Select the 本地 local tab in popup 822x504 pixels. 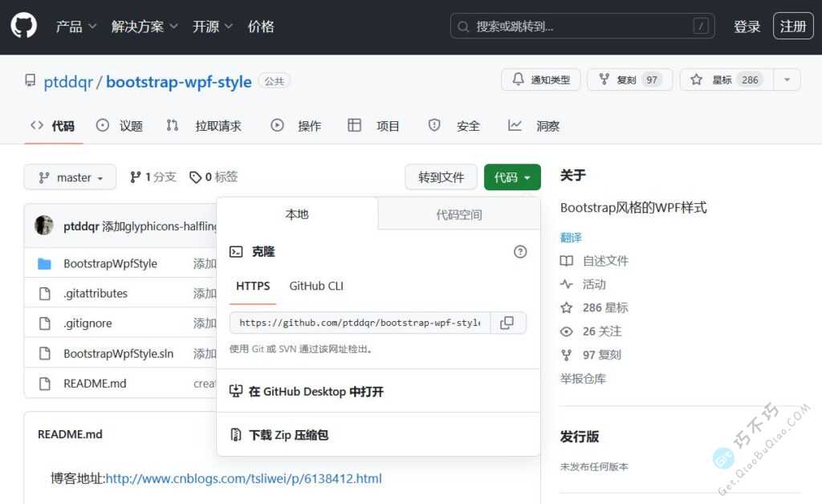[x=297, y=214]
